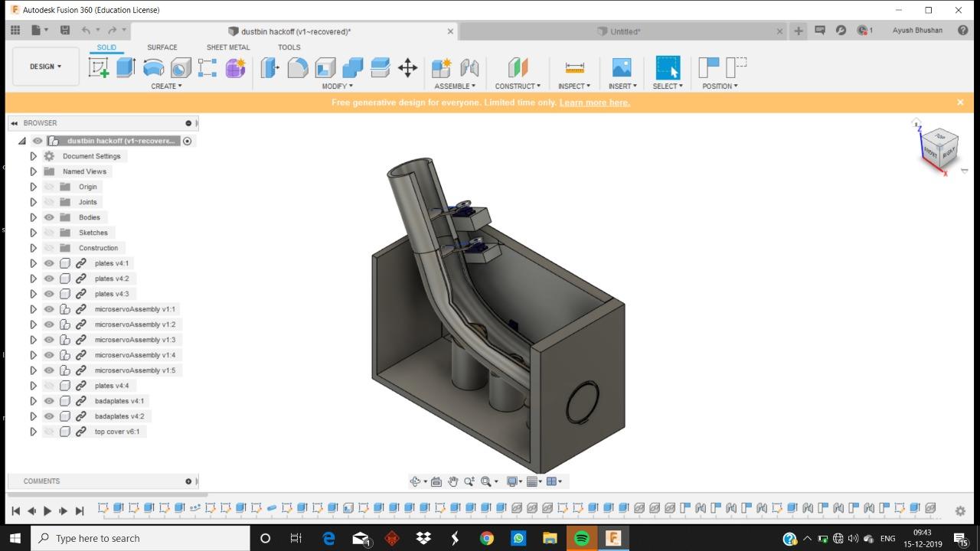Select the Move/Copy arrows tool
This screenshot has height=551, width=980.
(408, 67)
